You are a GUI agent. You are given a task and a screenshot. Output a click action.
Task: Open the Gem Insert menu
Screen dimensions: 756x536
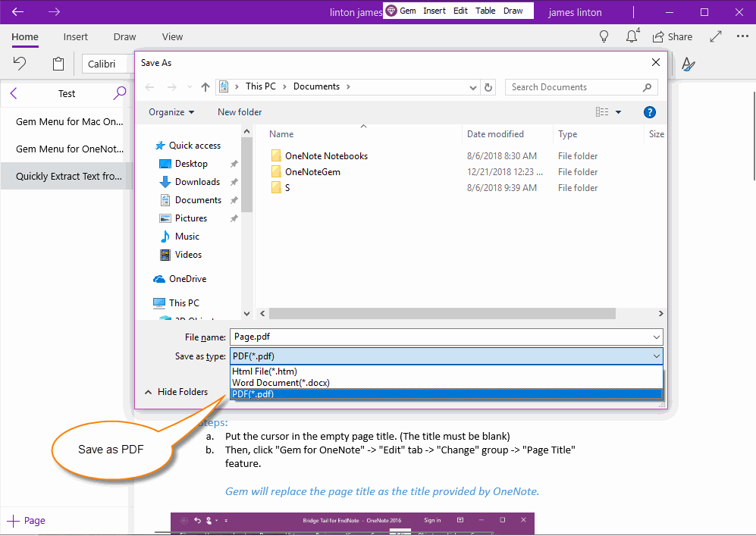[x=434, y=11]
